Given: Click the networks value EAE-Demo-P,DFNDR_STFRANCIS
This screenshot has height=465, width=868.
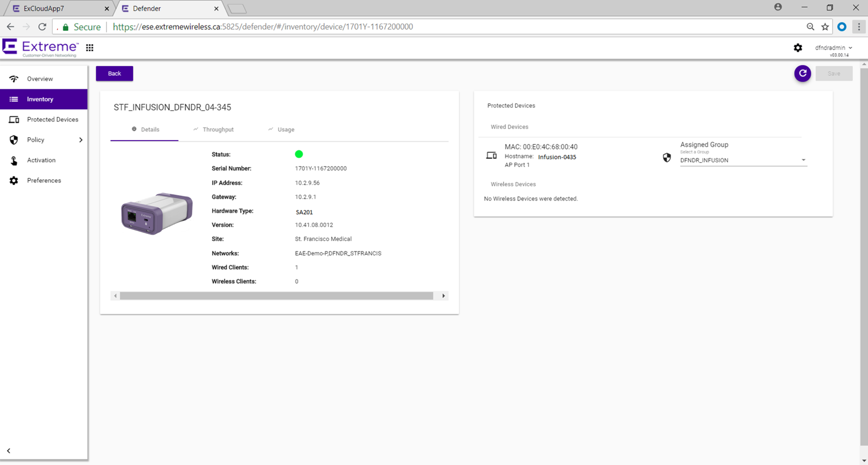Looking at the screenshot, I should [x=338, y=254].
